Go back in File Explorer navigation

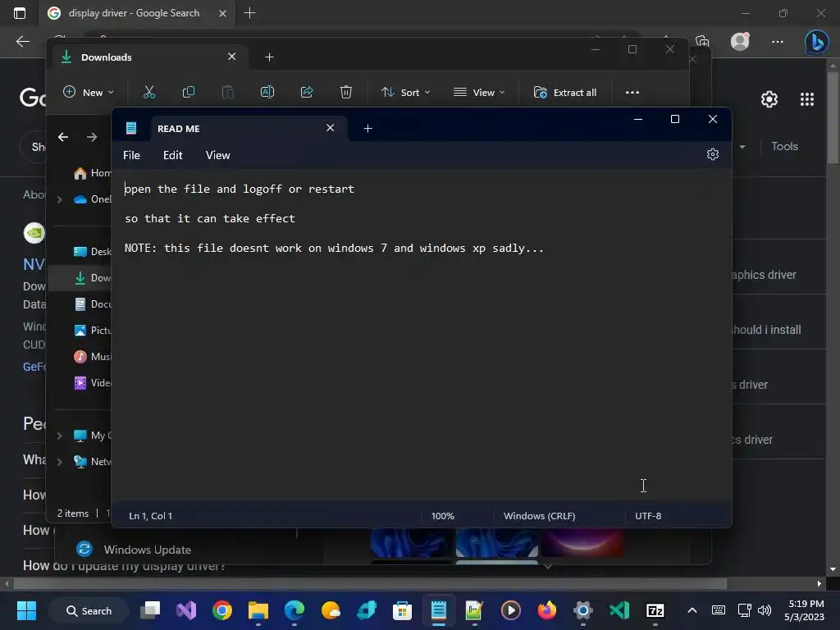pyautogui.click(x=63, y=137)
